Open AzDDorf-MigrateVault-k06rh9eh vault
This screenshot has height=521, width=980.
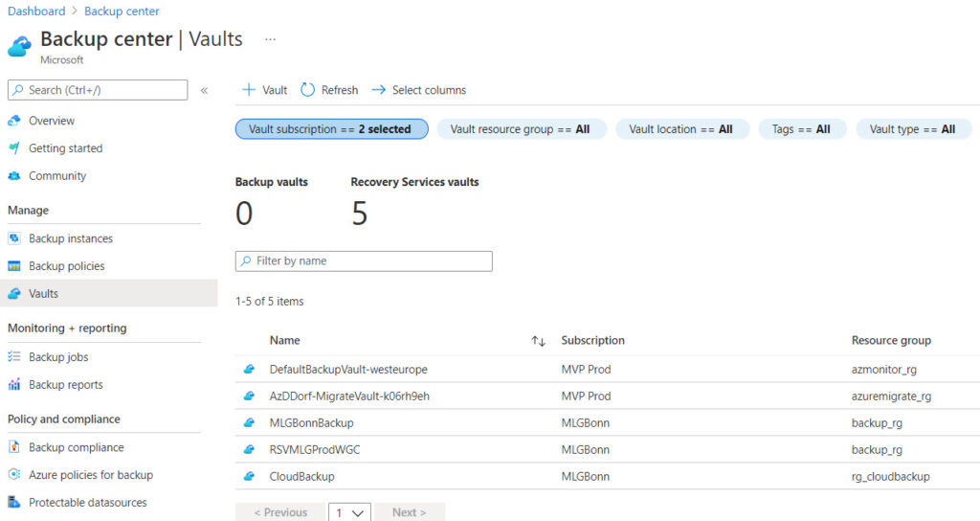tap(349, 396)
